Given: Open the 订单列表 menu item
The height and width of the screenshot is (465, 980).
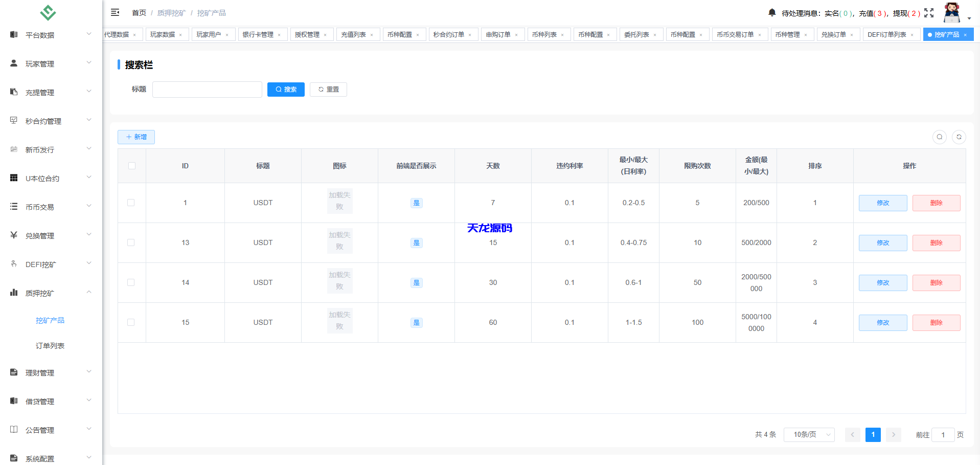Looking at the screenshot, I should pyautogui.click(x=50, y=345).
